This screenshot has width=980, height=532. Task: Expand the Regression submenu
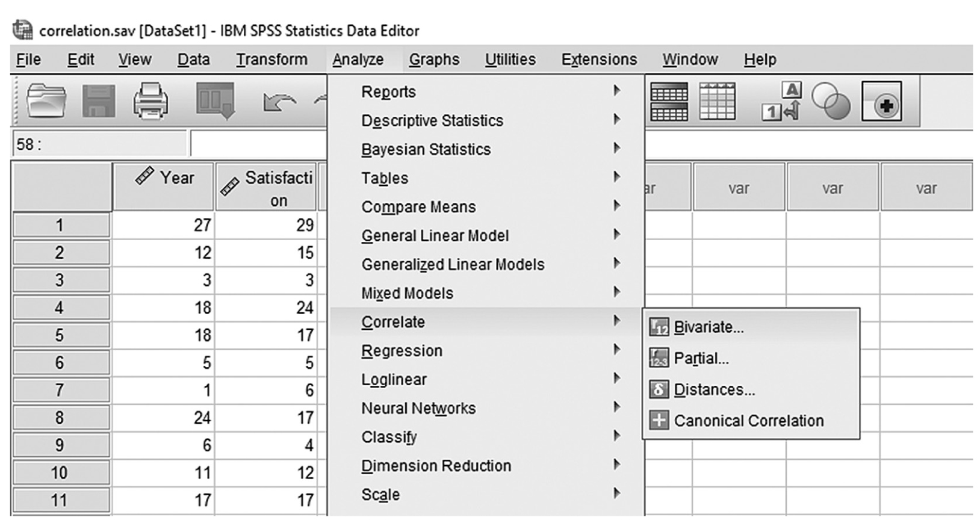click(x=486, y=351)
